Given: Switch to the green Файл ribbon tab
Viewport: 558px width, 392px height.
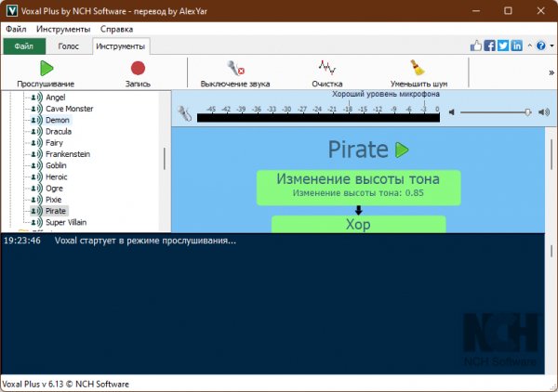Looking at the screenshot, I should coord(24,46).
